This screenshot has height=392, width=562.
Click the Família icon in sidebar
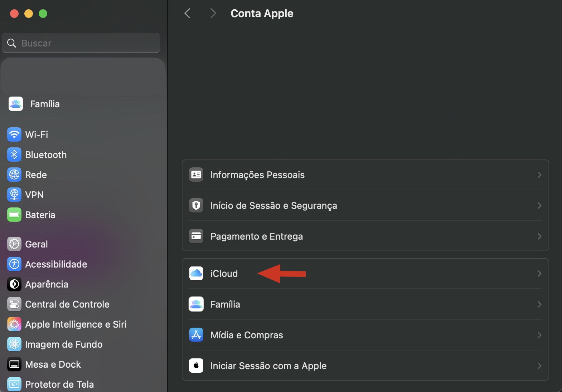click(15, 104)
